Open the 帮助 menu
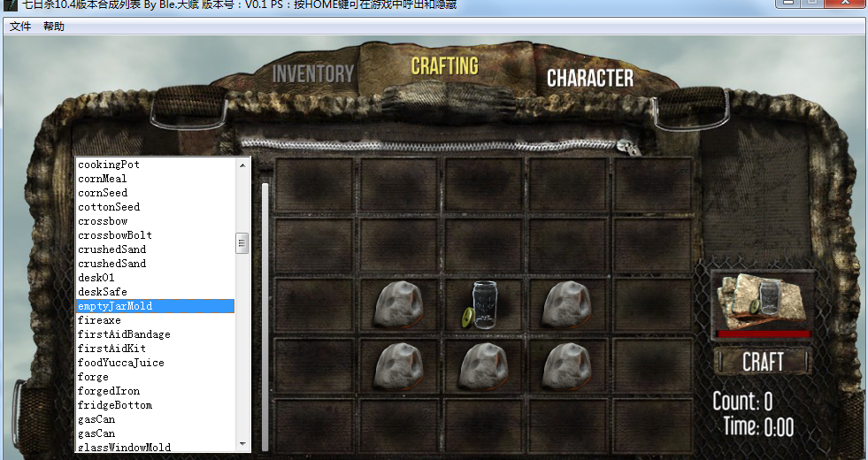The width and height of the screenshot is (868, 460). point(54,27)
